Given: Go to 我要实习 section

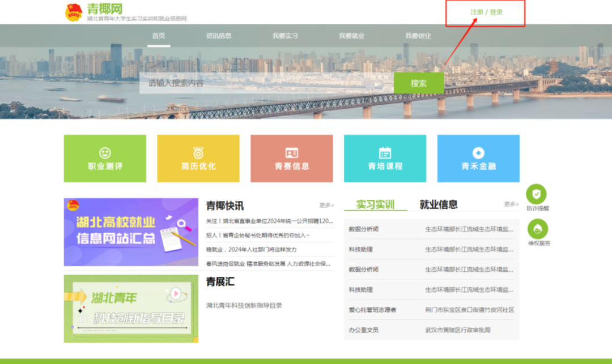Looking at the screenshot, I should tap(285, 36).
